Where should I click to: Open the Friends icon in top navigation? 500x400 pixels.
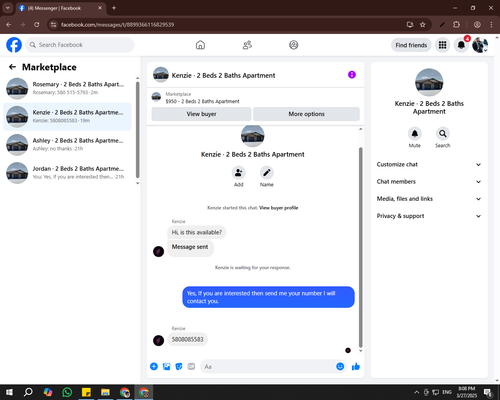coord(247,45)
